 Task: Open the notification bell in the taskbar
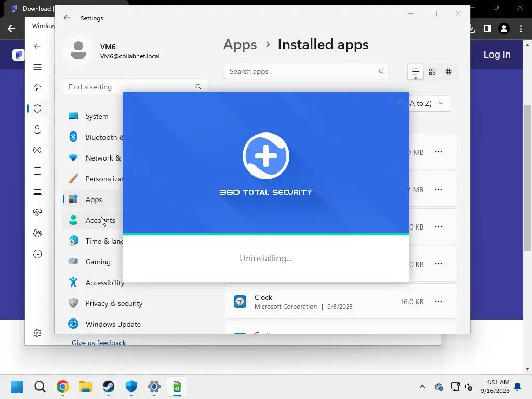point(518,387)
